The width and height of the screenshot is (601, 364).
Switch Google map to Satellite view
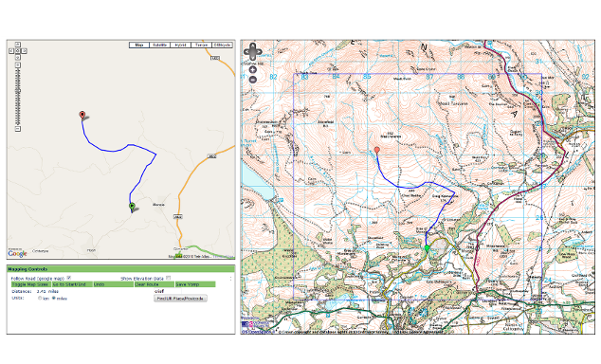[x=160, y=45]
